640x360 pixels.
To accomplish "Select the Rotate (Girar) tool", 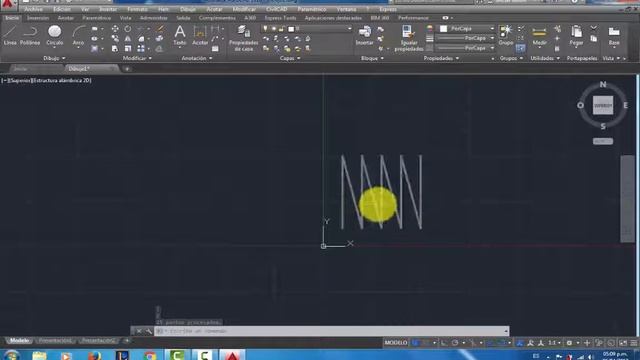I will click(128, 29).
